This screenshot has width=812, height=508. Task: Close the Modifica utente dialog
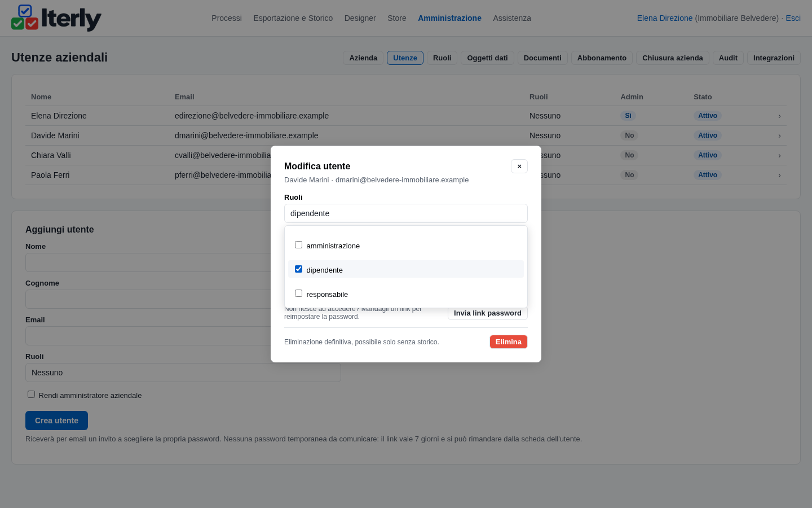point(519,167)
